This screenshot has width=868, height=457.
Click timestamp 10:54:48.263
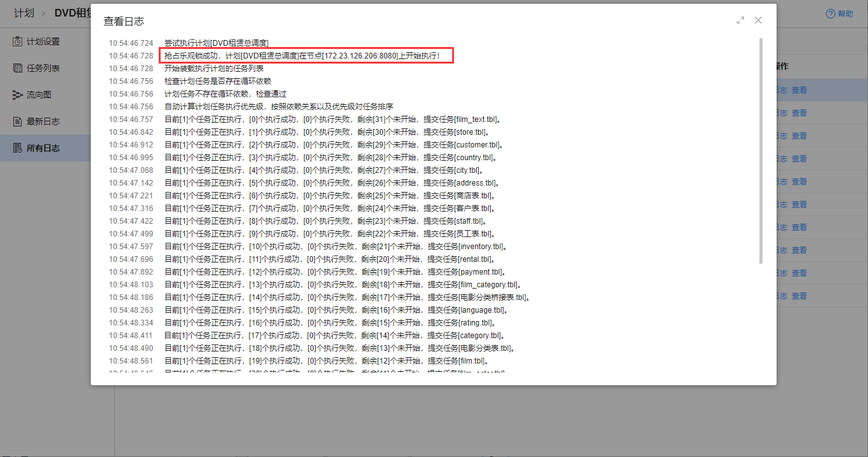[131, 310]
